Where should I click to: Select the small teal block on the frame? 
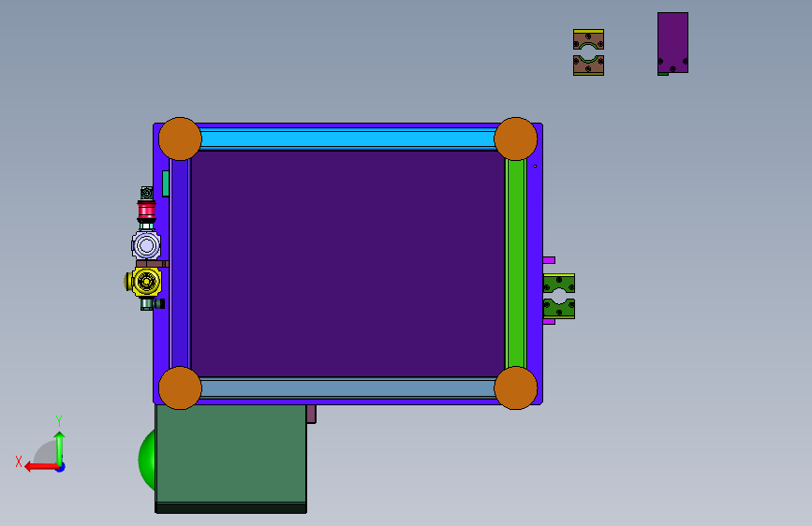click(x=166, y=183)
